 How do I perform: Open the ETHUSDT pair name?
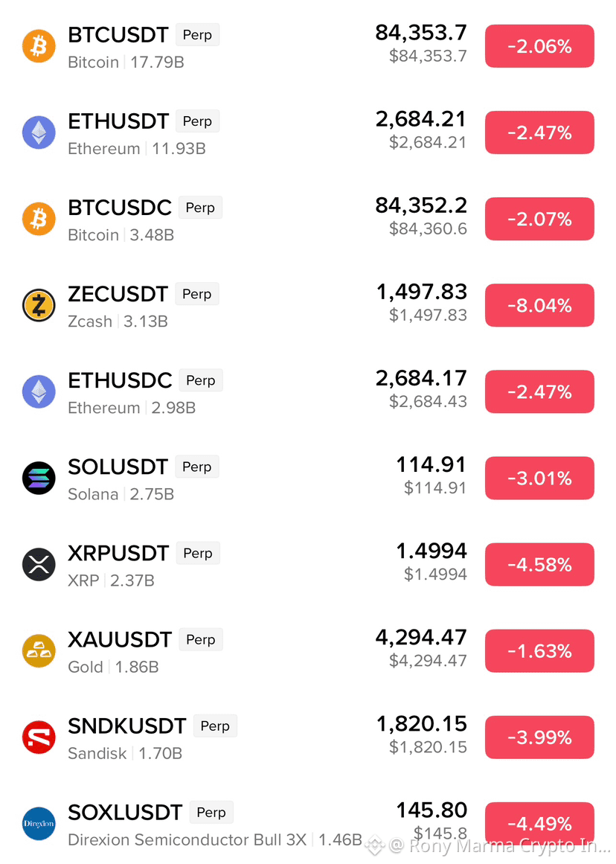118,121
